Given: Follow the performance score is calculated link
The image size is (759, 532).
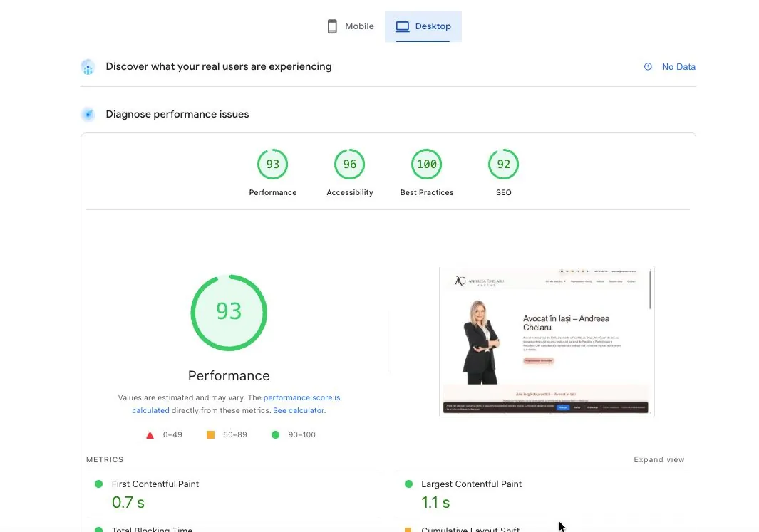Looking at the screenshot, I should 301,397.
